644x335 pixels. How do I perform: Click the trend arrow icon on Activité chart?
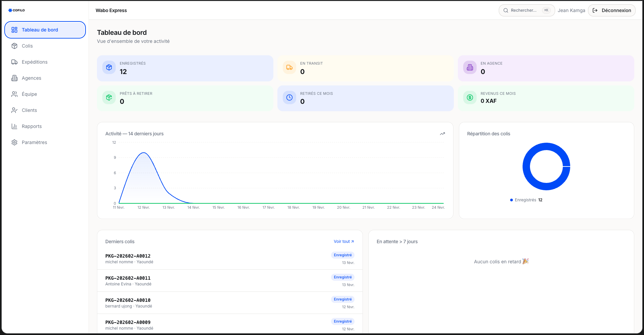[442, 134]
